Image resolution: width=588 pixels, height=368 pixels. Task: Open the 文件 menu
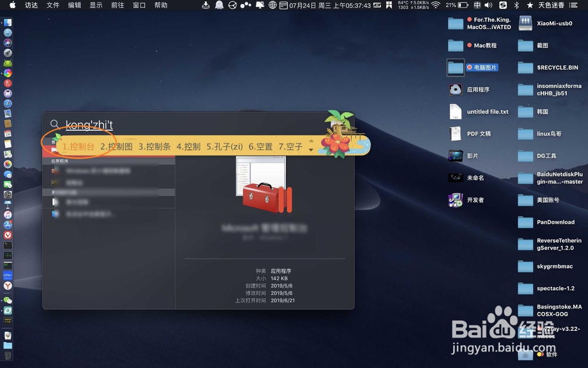[x=53, y=5]
